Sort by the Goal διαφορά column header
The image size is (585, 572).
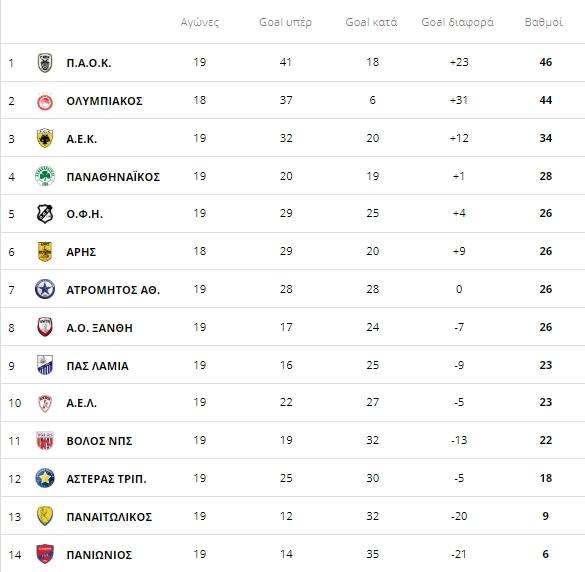pos(457,22)
